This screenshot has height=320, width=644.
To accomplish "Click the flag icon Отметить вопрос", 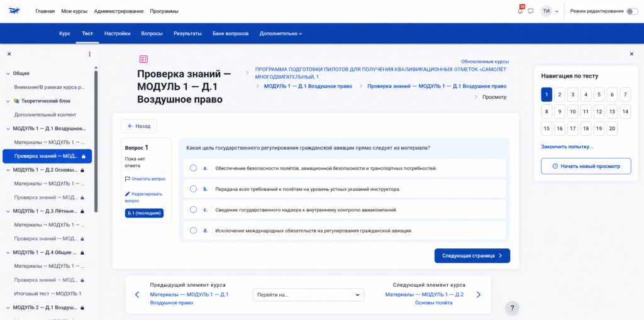I will tap(127, 179).
